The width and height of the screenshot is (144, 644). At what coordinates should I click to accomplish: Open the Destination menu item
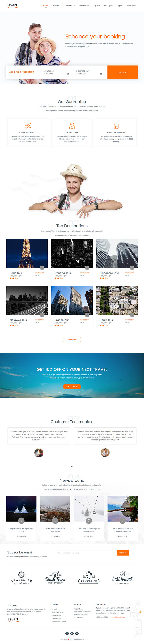(70, 5)
